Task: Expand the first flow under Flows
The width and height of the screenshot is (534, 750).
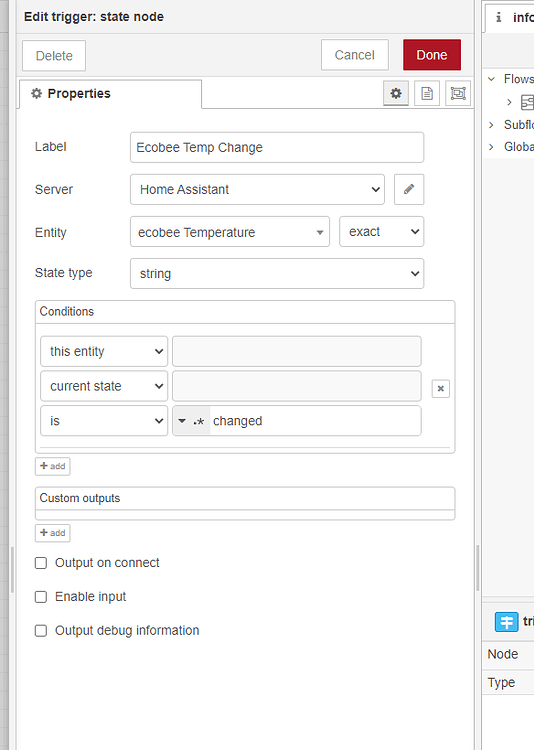Action: (509, 102)
